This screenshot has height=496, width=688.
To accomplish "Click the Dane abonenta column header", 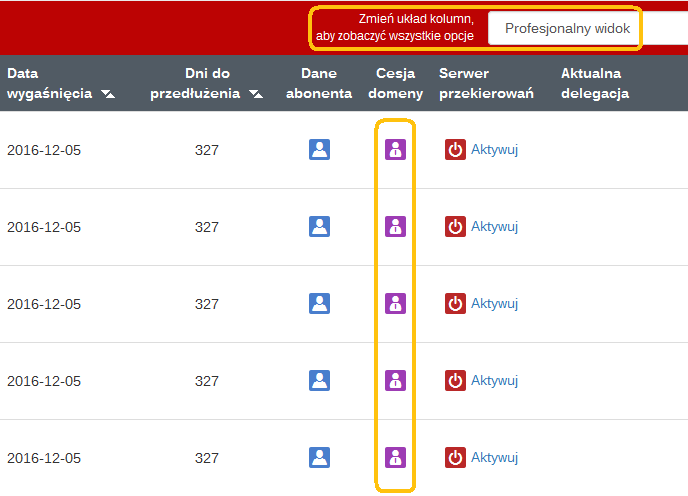I will [x=319, y=84].
